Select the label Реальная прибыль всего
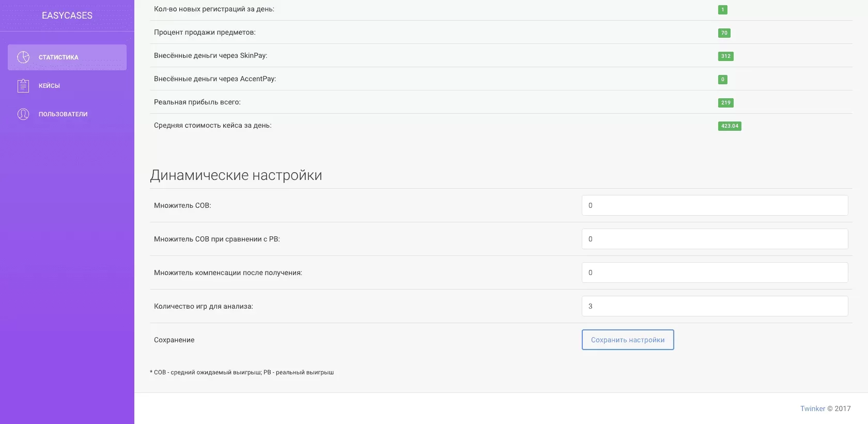Viewport: 868px width, 424px height. (x=197, y=102)
